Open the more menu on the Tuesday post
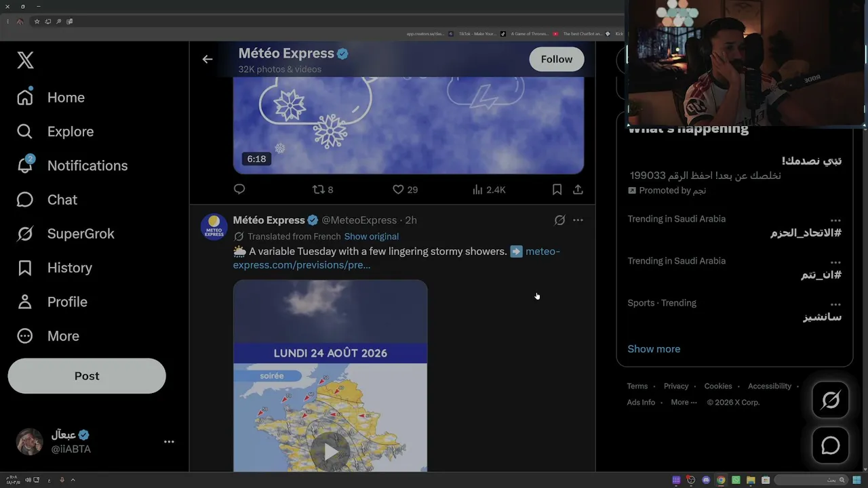 (578, 220)
